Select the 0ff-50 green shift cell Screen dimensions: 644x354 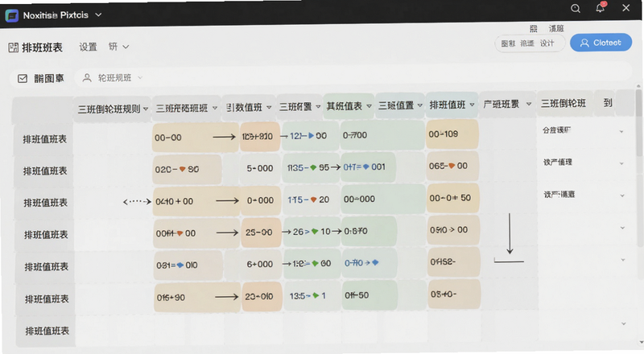coord(369,295)
